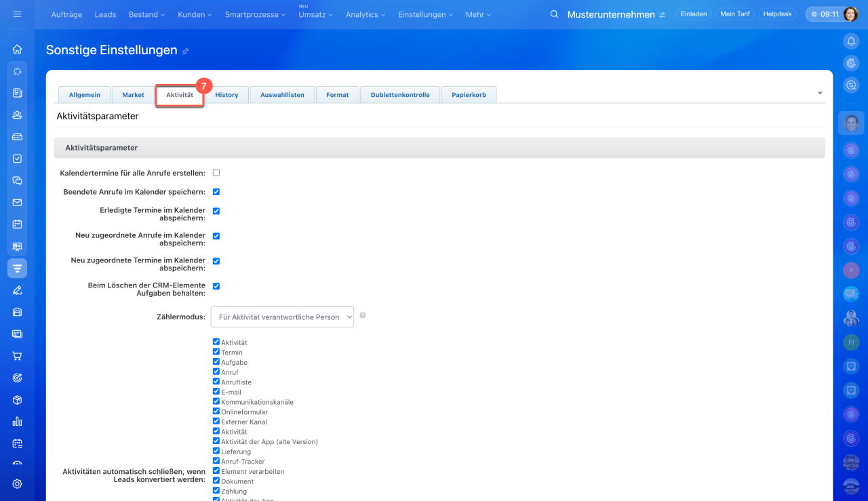The width and height of the screenshot is (868, 501).
Task: Open the settings gear icon in left sidebar
Action: (x=17, y=484)
